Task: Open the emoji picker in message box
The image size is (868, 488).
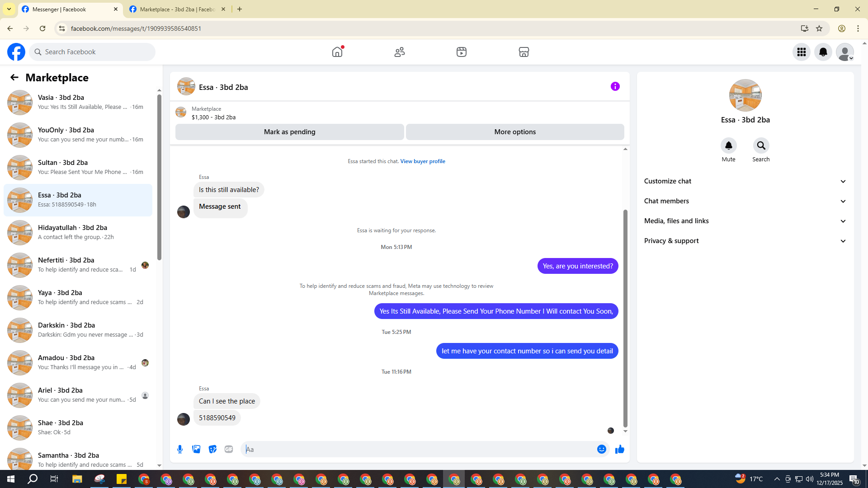Action: point(601,449)
